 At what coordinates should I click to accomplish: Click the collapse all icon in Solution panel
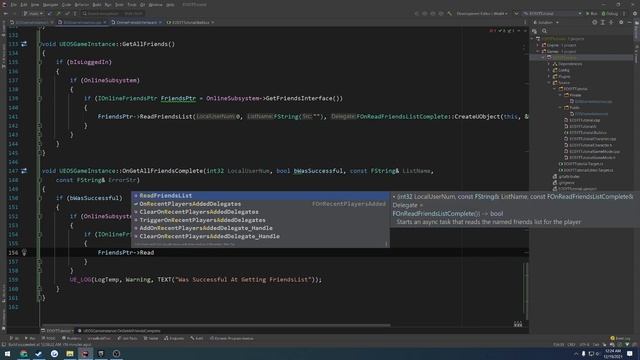[611, 22]
